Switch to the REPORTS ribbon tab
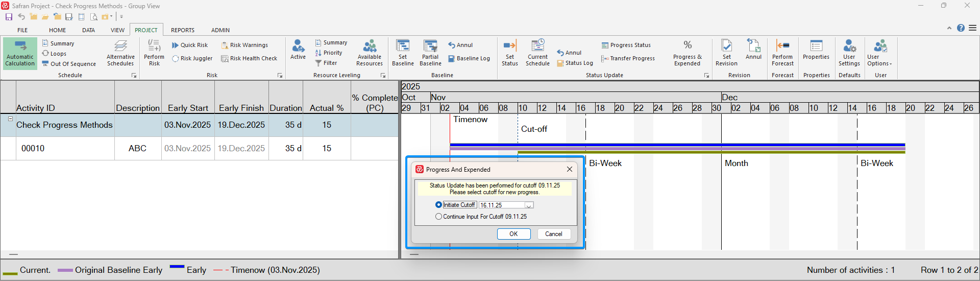Viewport: 980px width, 281px height. pos(182,30)
